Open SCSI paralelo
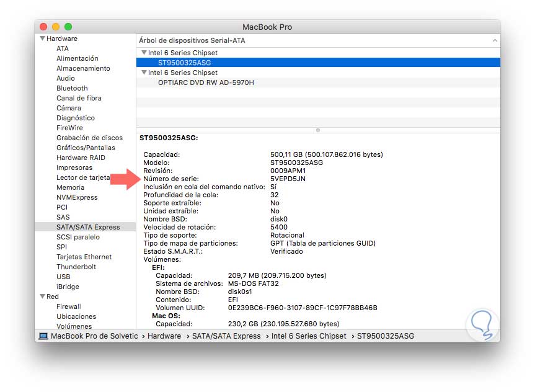535x392 pixels. (x=77, y=237)
